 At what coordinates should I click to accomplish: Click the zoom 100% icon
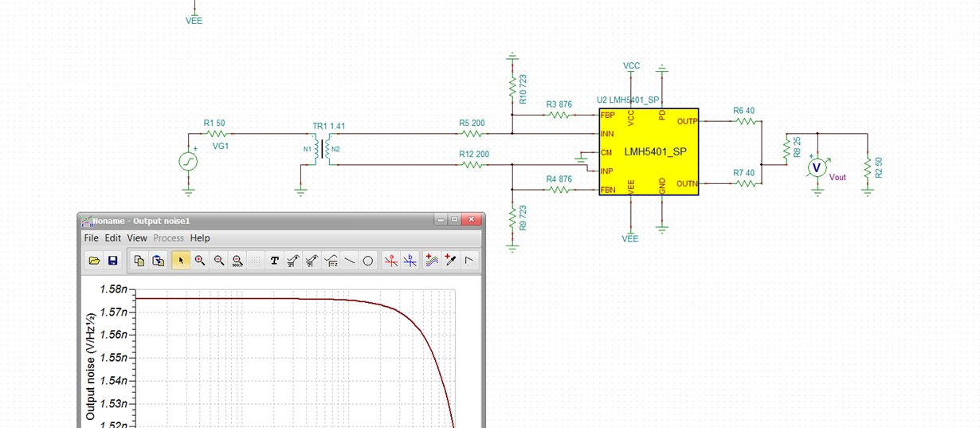tap(237, 261)
